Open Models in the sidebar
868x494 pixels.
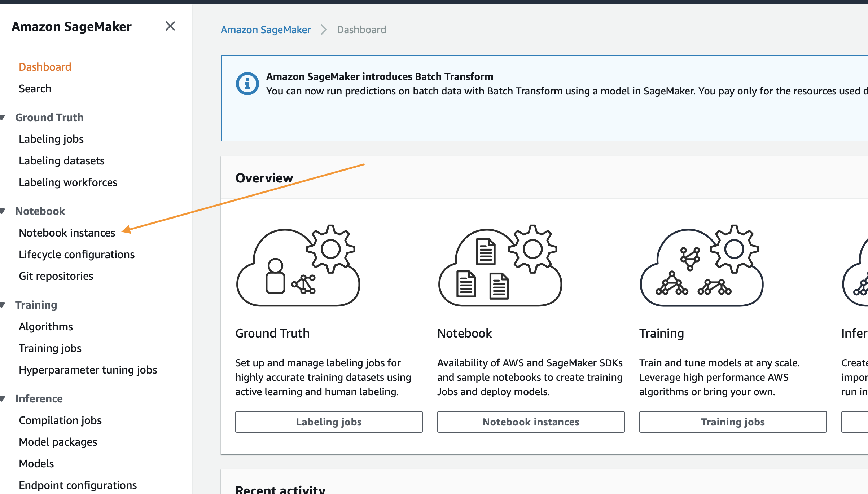click(x=36, y=464)
